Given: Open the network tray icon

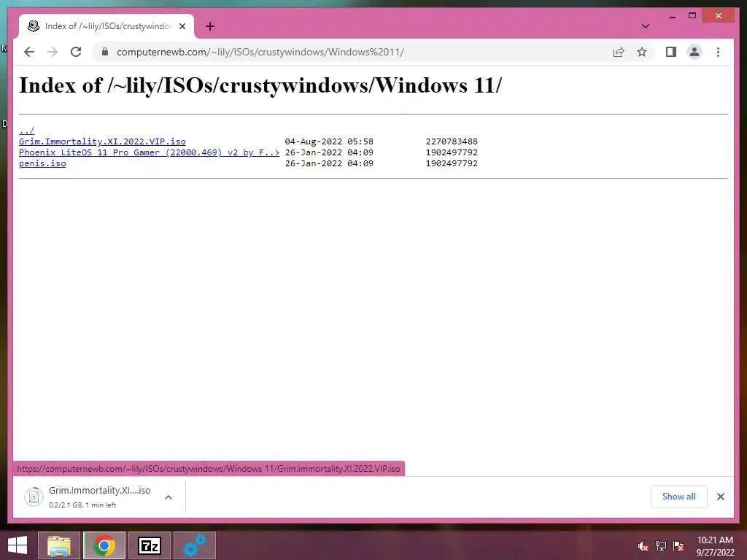Looking at the screenshot, I should coord(661,546).
